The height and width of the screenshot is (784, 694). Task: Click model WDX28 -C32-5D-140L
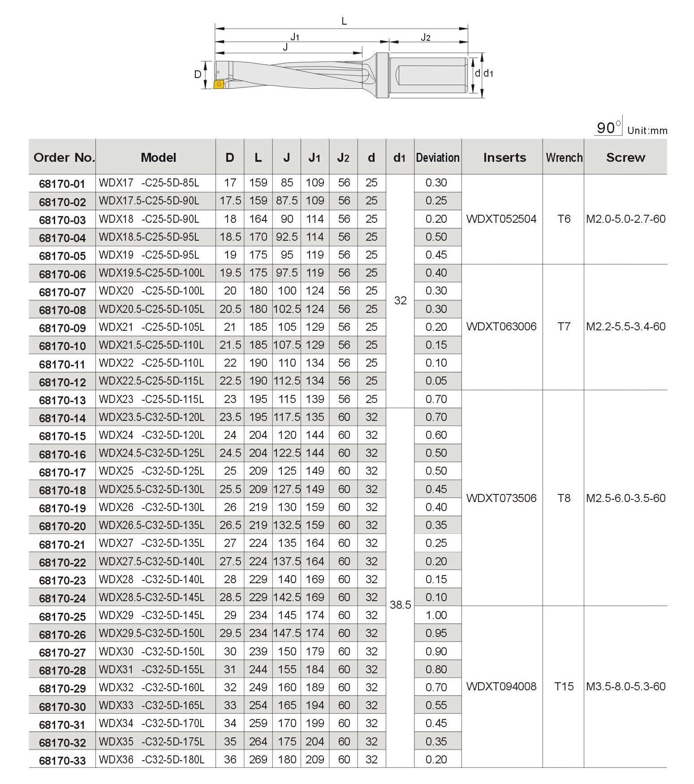[151, 579]
